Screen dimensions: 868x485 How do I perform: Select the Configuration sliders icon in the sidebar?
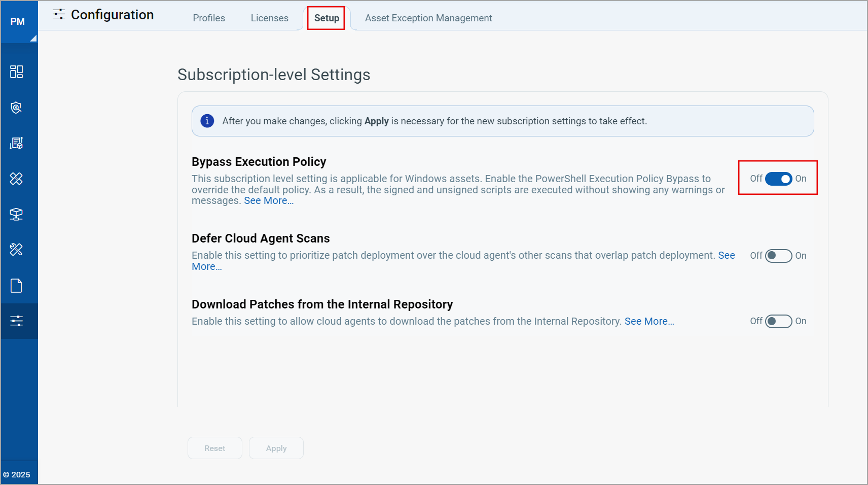pos(17,321)
